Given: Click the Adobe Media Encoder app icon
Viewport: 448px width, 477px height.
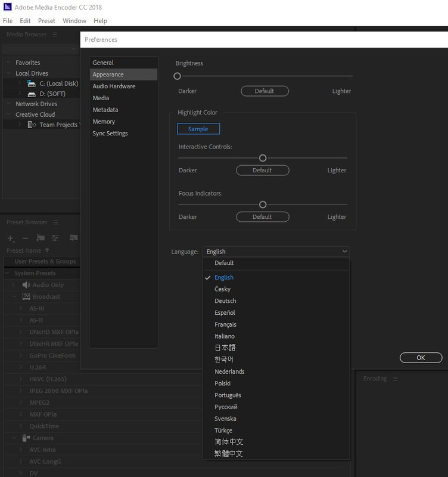Looking at the screenshot, I should [7, 7].
